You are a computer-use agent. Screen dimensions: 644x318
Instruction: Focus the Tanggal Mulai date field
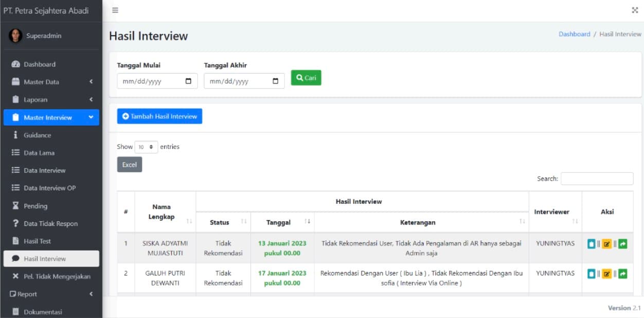157,81
